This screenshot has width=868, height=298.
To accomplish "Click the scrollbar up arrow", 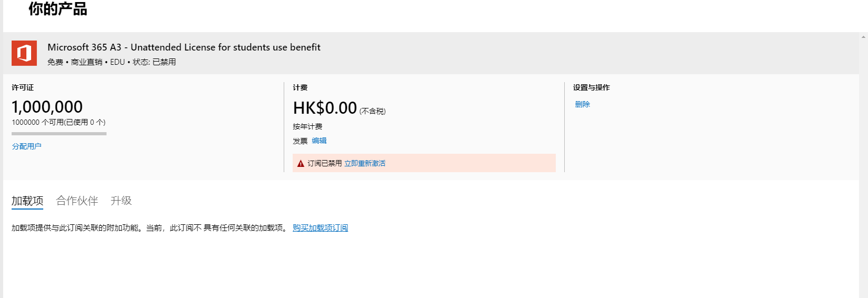I will 863,37.
